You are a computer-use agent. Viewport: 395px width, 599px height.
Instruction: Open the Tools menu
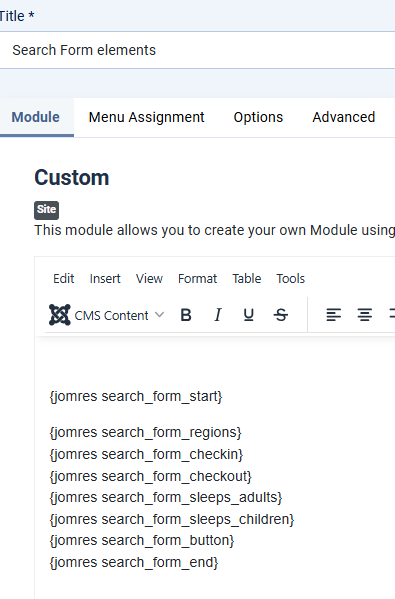coord(291,278)
